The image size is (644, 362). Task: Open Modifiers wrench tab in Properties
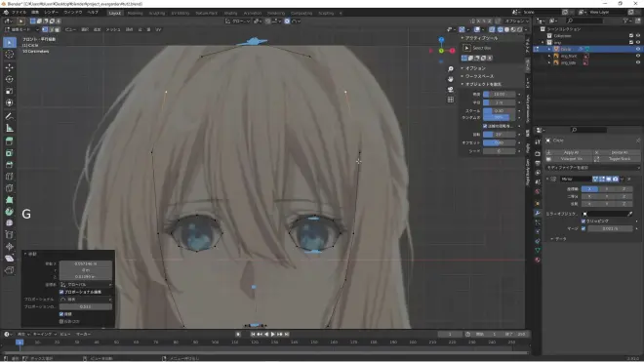[x=538, y=213]
